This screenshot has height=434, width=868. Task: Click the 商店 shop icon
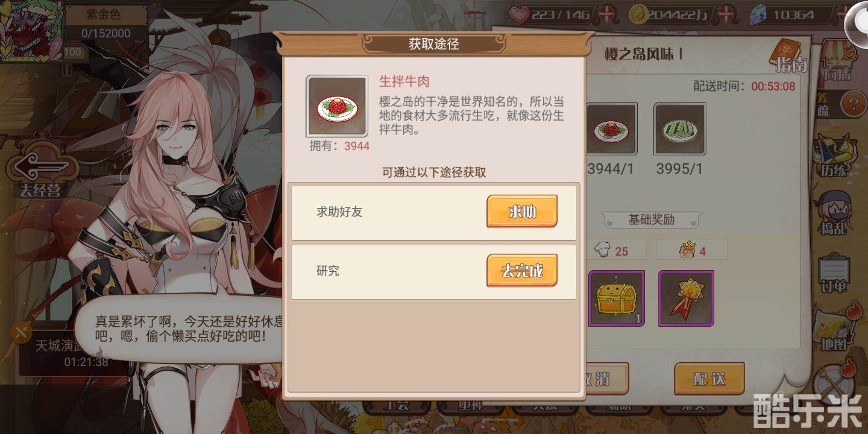tap(838, 60)
